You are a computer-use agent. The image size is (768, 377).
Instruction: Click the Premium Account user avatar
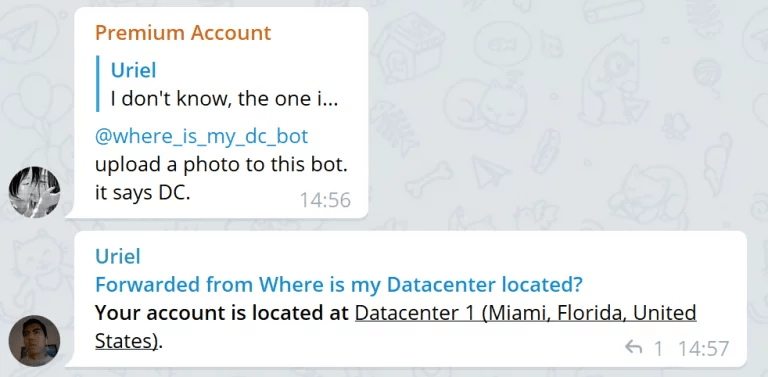click(34, 192)
